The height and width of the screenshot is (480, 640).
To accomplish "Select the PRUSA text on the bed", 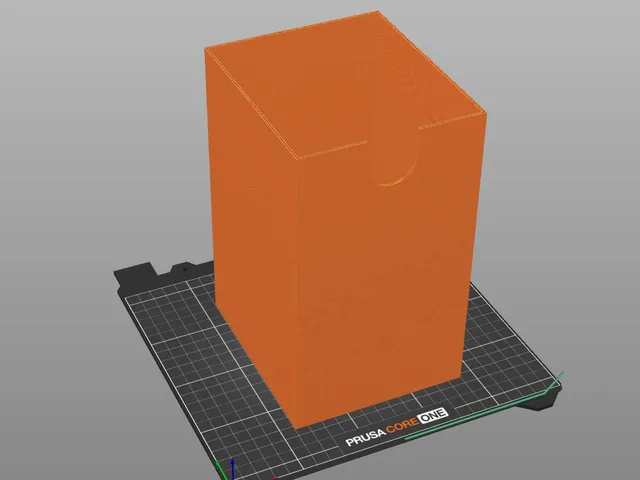I will 365,438.
